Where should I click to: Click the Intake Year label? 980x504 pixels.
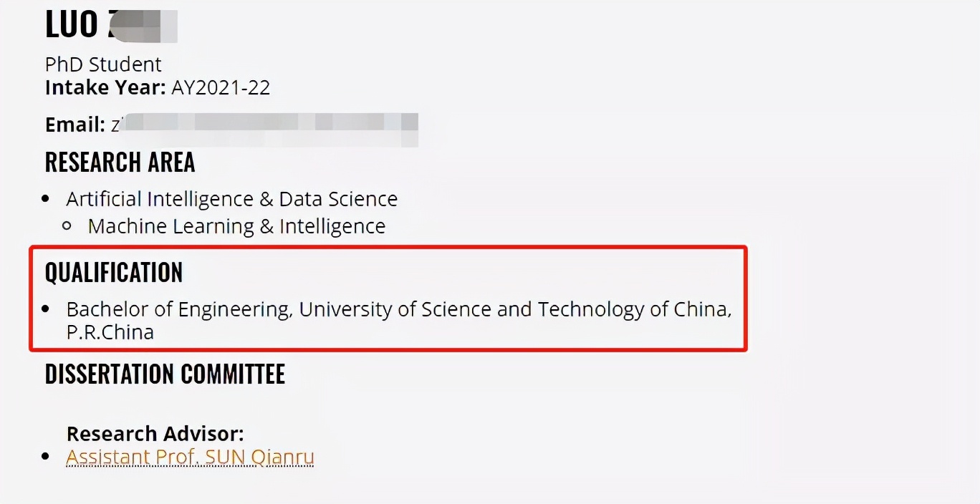point(105,87)
